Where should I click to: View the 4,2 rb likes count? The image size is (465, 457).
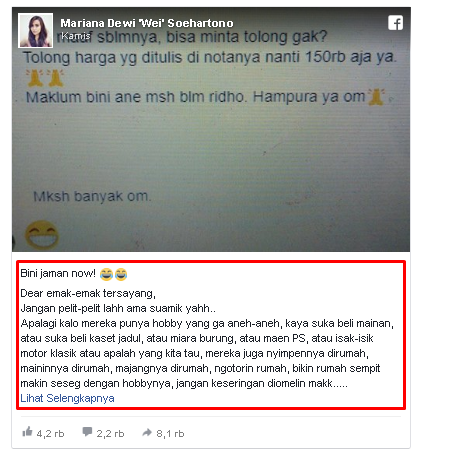(50, 433)
